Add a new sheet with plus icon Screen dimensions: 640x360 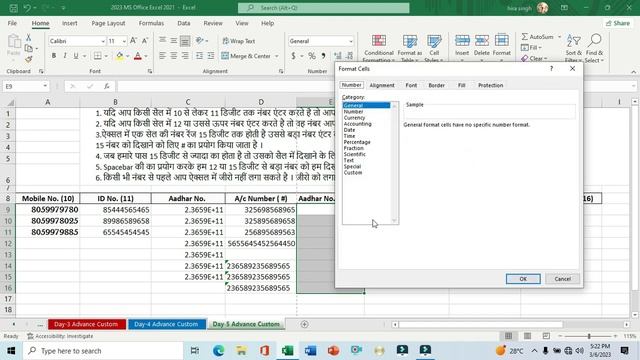(304, 324)
